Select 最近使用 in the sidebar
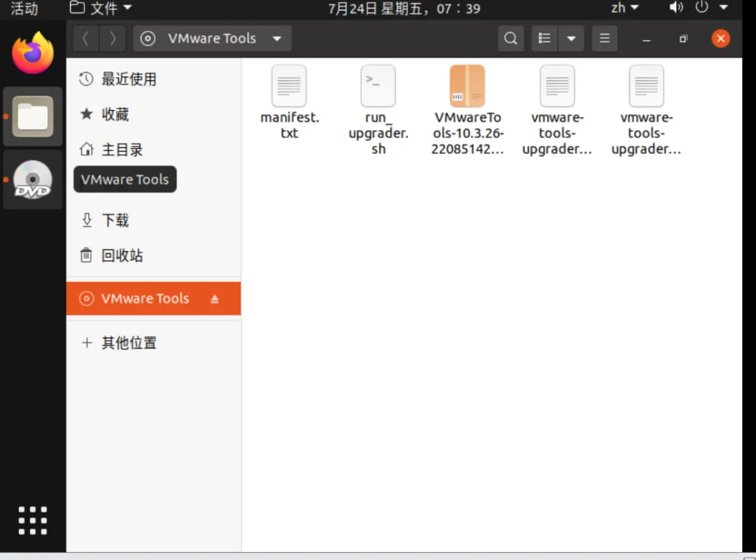The height and width of the screenshot is (560, 756). point(153,79)
